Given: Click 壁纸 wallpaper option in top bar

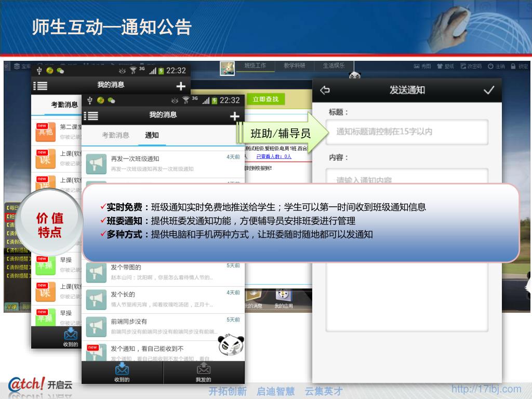Looking at the screenshot, I should [x=445, y=66].
